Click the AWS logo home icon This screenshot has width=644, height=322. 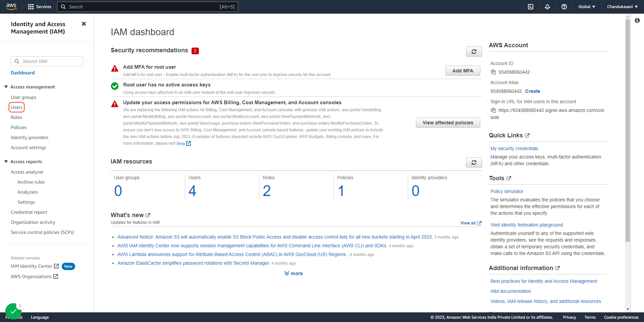(x=11, y=7)
